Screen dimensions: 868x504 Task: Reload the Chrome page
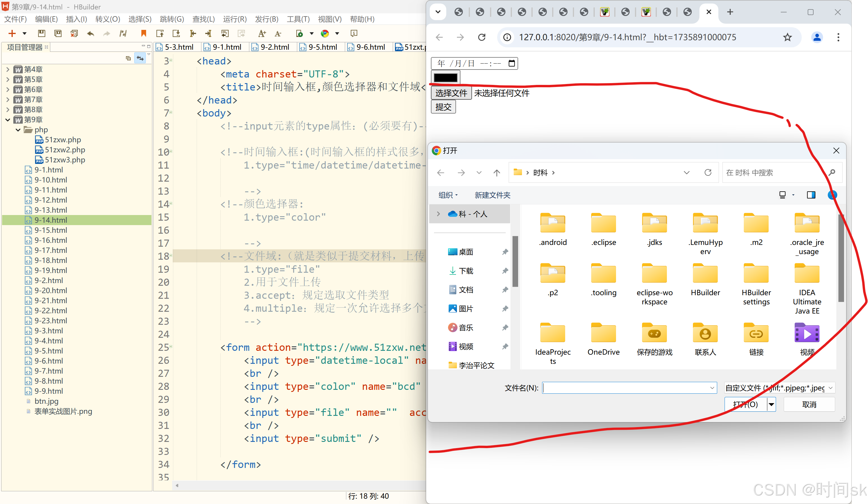tap(482, 37)
